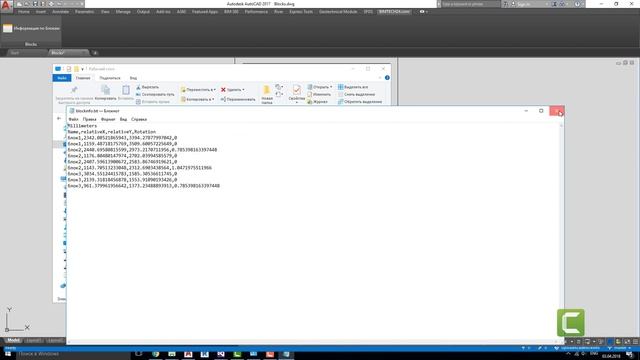Open the easy access dropdown icon
Screen dimensions: 640x360
click(x=279, y=94)
